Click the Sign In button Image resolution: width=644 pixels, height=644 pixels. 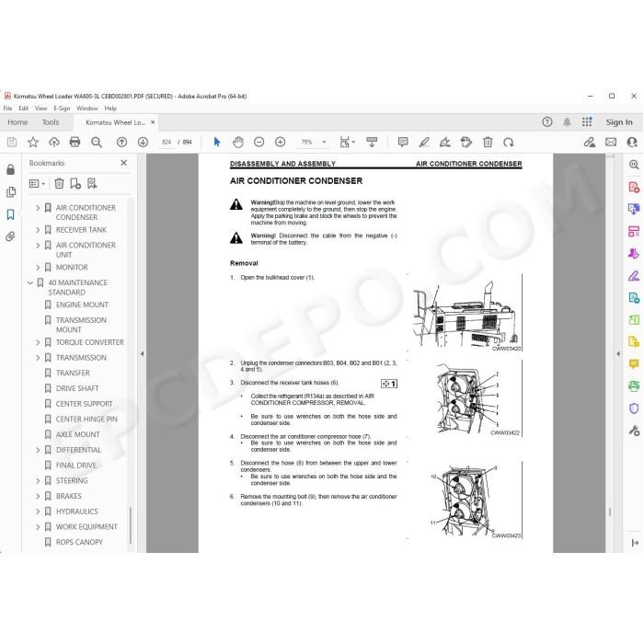pyautogui.click(x=619, y=122)
